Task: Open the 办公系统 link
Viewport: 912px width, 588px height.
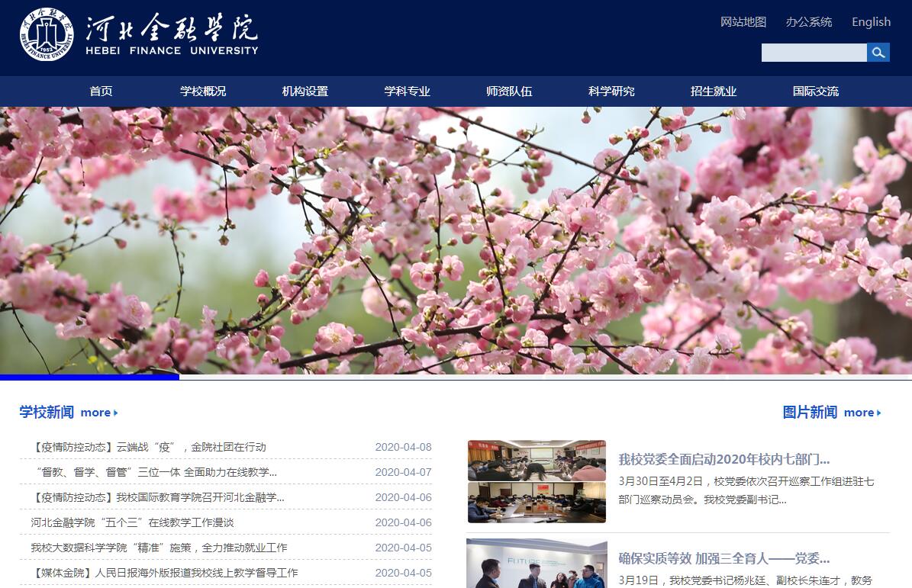Action: click(x=809, y=22)
